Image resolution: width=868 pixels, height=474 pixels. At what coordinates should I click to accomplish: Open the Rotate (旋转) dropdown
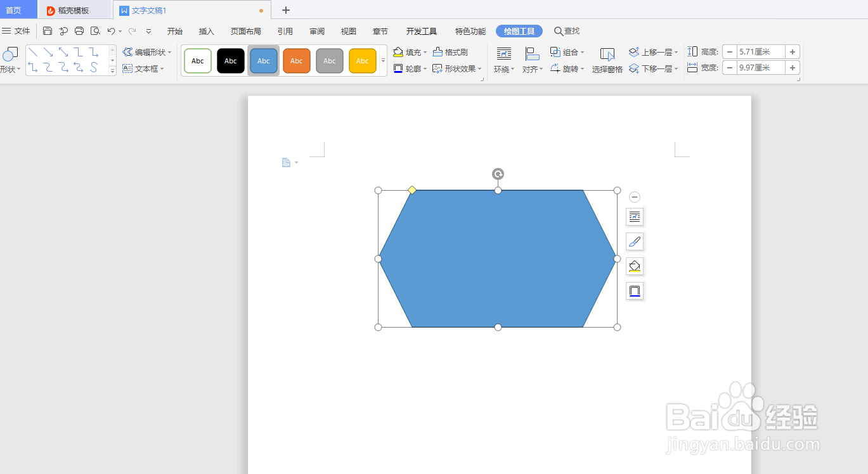pos(567,68)
